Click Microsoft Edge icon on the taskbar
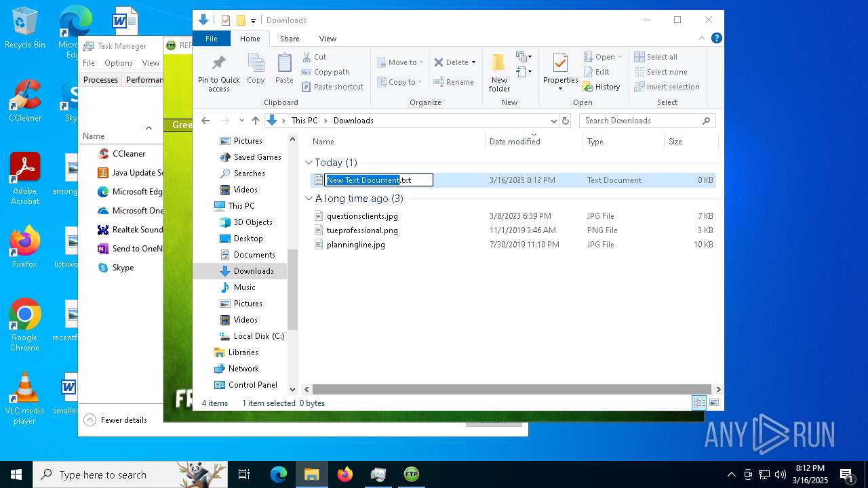 (279, 474)
